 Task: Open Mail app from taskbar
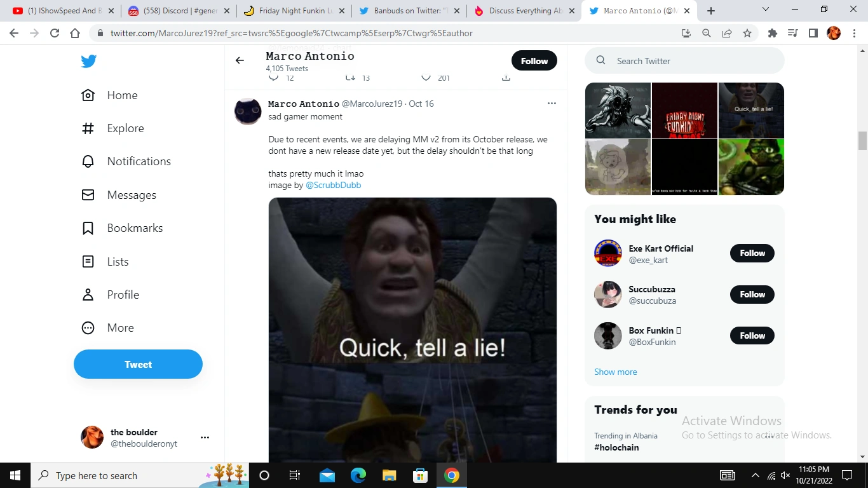(x=327, y=475)
